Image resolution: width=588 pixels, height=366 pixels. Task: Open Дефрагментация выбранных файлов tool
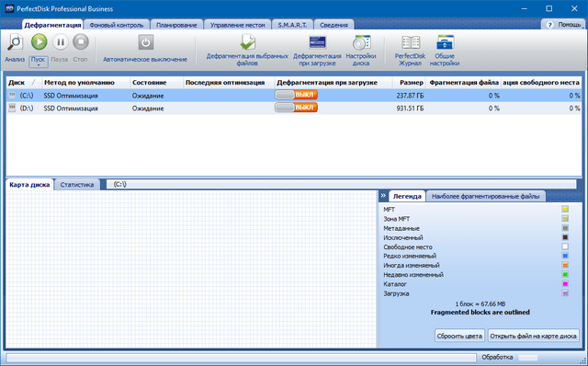pos(247,42)
